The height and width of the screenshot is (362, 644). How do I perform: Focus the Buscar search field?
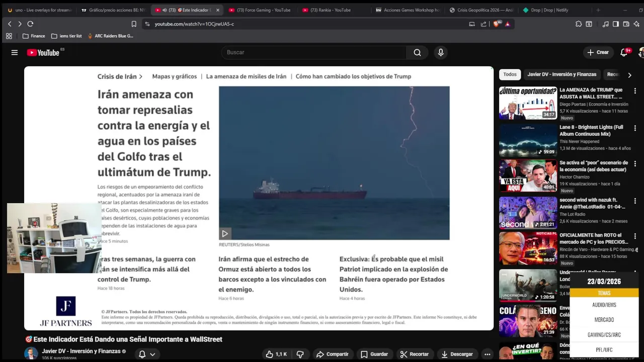coord(314,52)
